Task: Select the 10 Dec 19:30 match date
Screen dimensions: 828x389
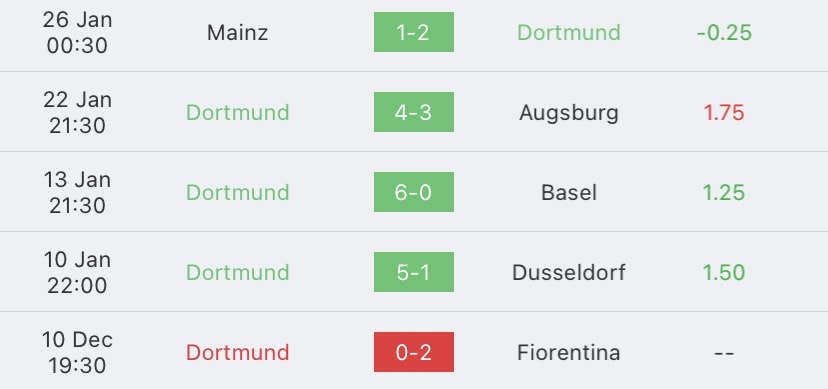Action: 78,353
